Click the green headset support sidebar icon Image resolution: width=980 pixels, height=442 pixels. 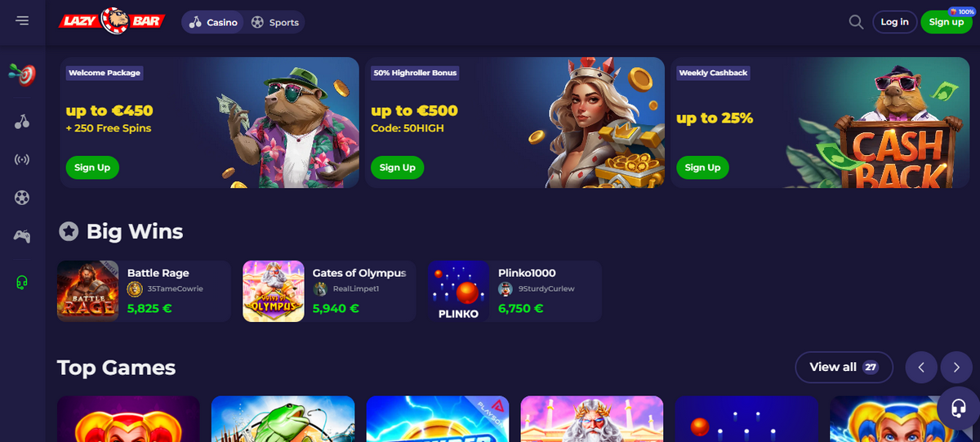pyautogui.click(x=22, y=283)
